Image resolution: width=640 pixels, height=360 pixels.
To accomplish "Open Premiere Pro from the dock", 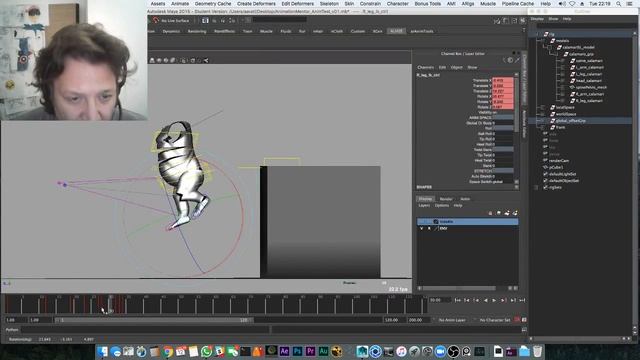I will 311,351.
